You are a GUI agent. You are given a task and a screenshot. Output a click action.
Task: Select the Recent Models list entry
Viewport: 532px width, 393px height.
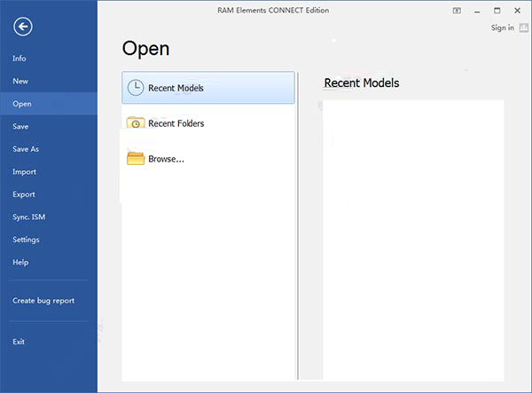(x=208, y=88)
